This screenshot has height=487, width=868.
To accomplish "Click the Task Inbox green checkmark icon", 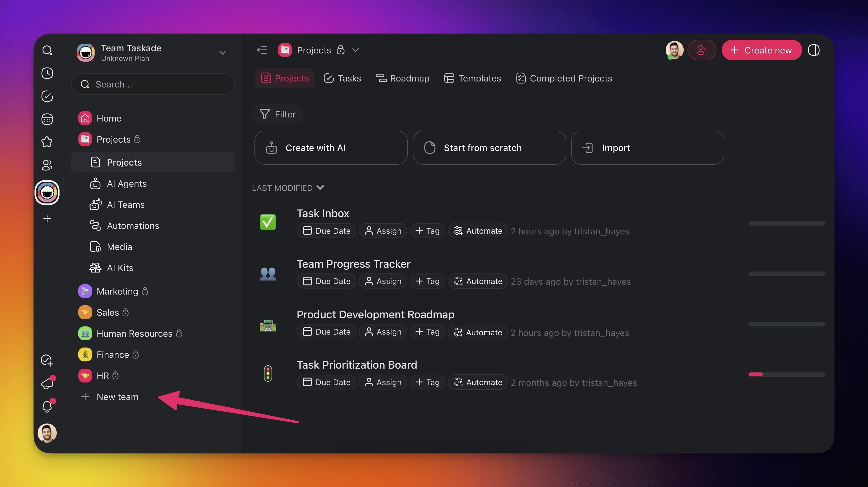I will click(268, 222).
